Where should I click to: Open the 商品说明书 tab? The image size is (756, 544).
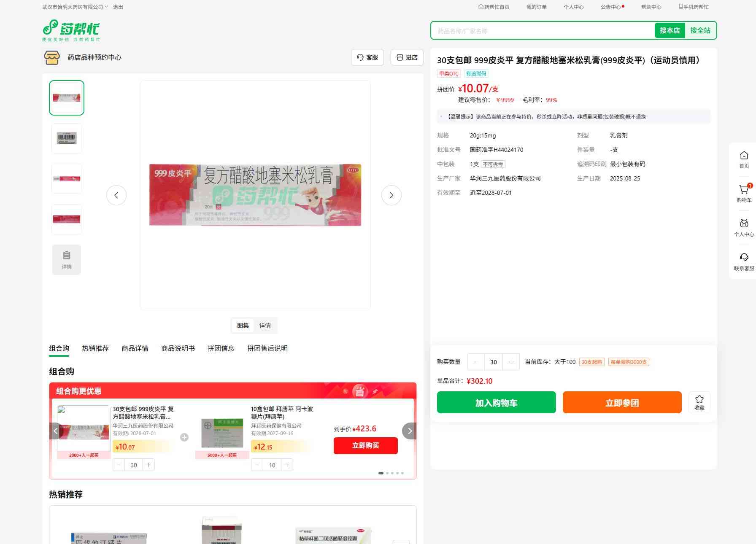click(x=178, y=348)
